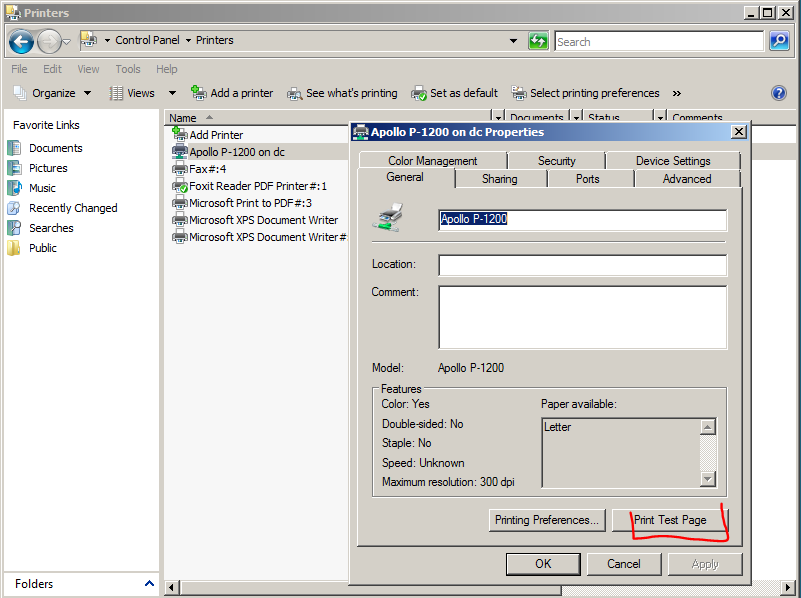Go back with the Back arrow button
801x598 pixels.
(21, 41)
